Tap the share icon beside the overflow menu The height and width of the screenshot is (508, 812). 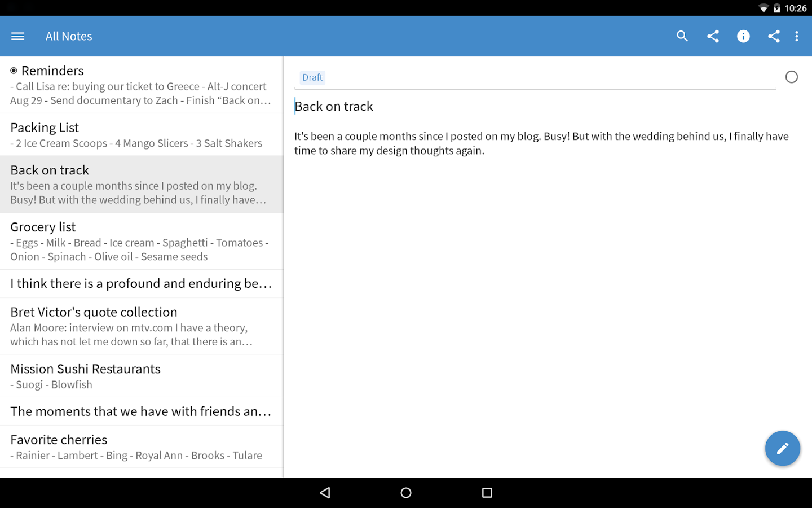[x=774, y=36]
